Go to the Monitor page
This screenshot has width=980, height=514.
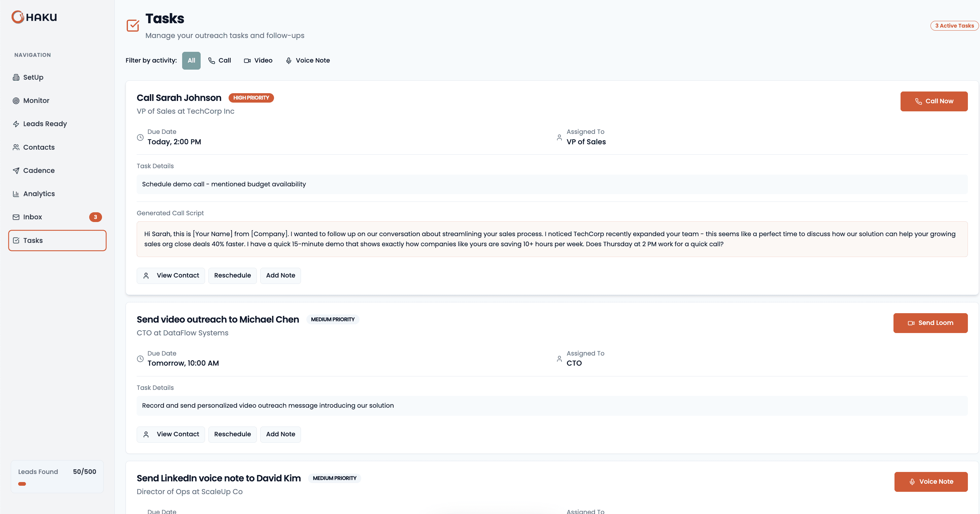[36, 101]
